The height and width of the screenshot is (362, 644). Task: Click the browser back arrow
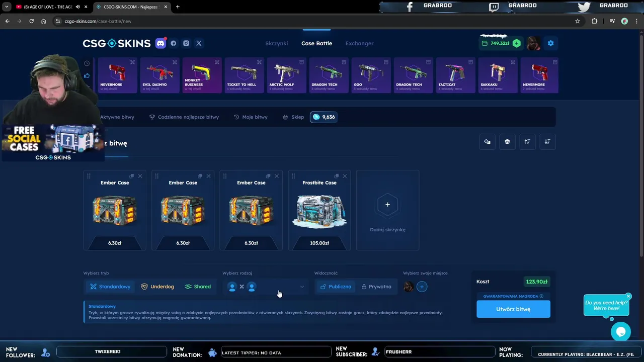tap(7, 21)
